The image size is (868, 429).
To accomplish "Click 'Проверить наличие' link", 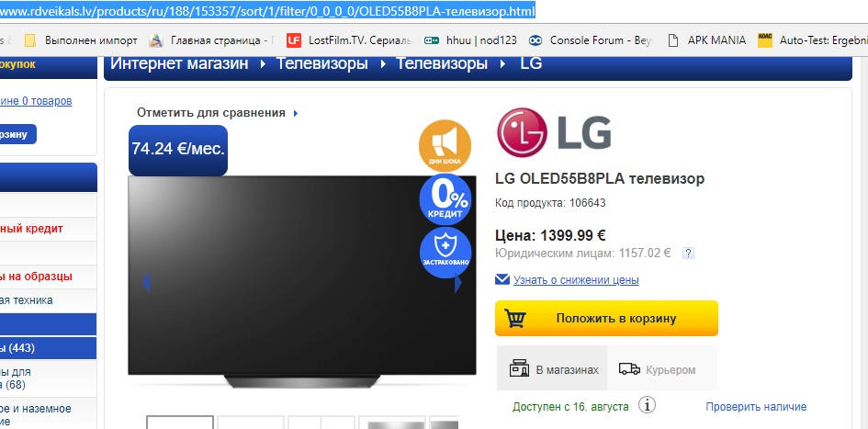I will click(756, 407).
